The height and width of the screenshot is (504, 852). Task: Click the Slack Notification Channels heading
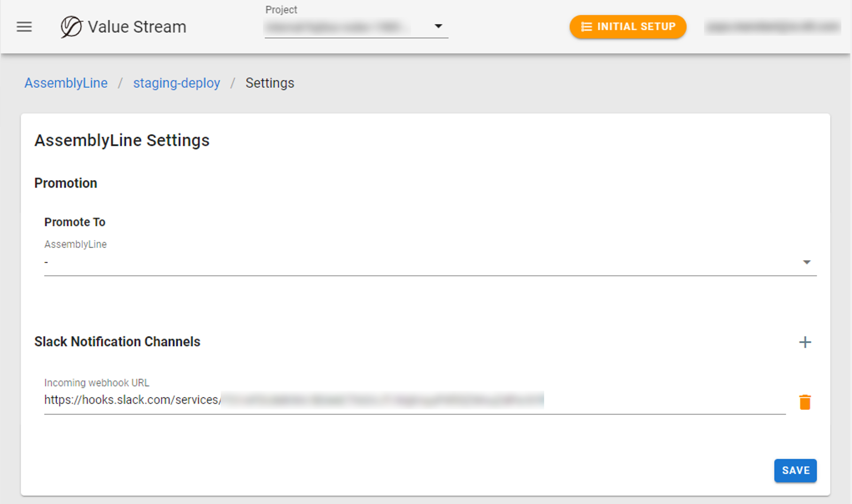tap(117, 342)
